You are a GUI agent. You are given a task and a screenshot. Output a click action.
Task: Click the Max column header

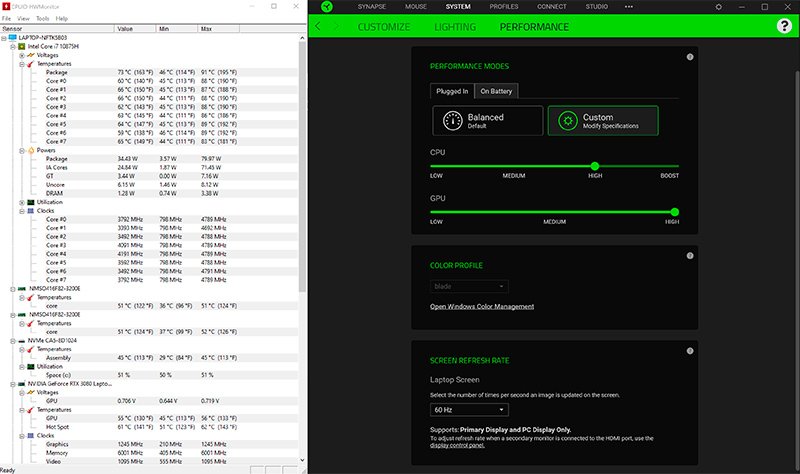(x=218, y=29)
